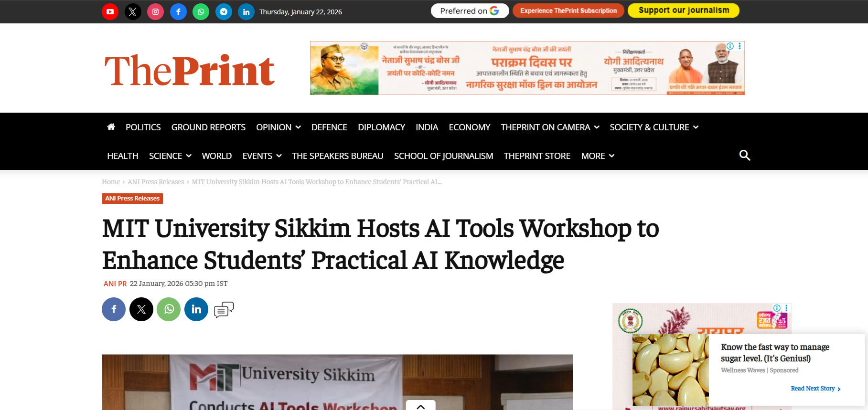868x410 pixels.
Task: Click red ANI Press Releases category tag
Action: [x=132, y=199]
